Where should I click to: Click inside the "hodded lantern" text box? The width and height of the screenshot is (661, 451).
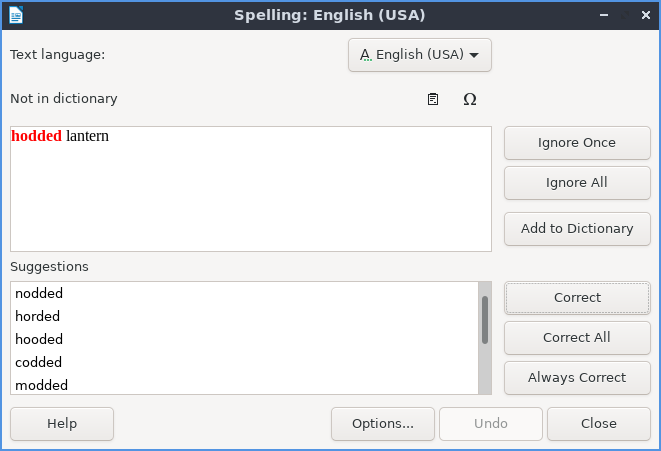click(x=250, y=190)
